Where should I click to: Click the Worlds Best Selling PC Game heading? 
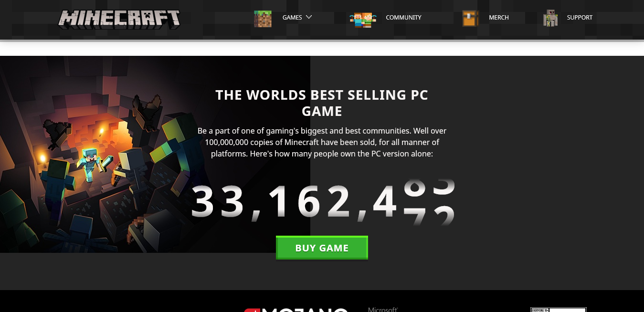pyautogui.click(x=322, y=103)
